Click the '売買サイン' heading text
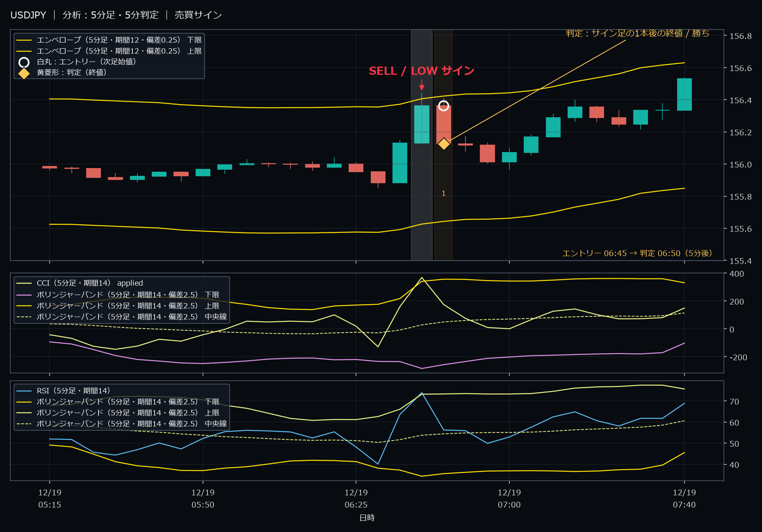The image size is (762, 532). click(x=198, y=15)
